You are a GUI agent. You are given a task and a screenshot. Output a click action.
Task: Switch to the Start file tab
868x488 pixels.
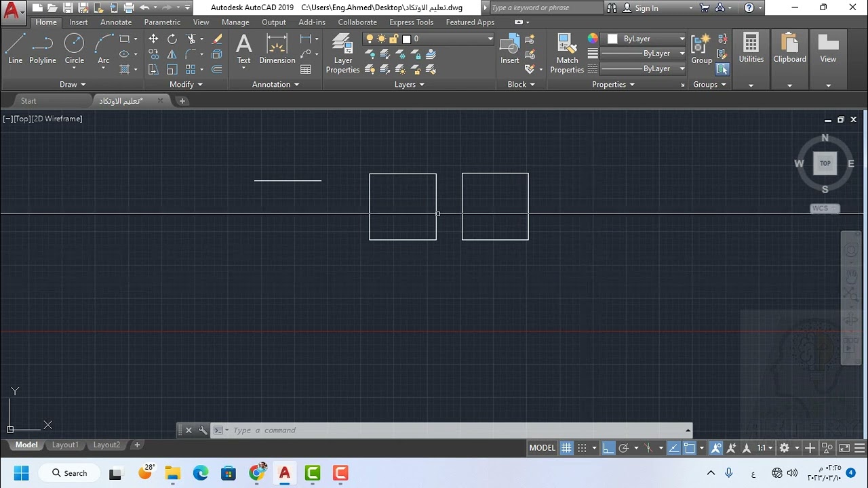(x=28, y=101)
